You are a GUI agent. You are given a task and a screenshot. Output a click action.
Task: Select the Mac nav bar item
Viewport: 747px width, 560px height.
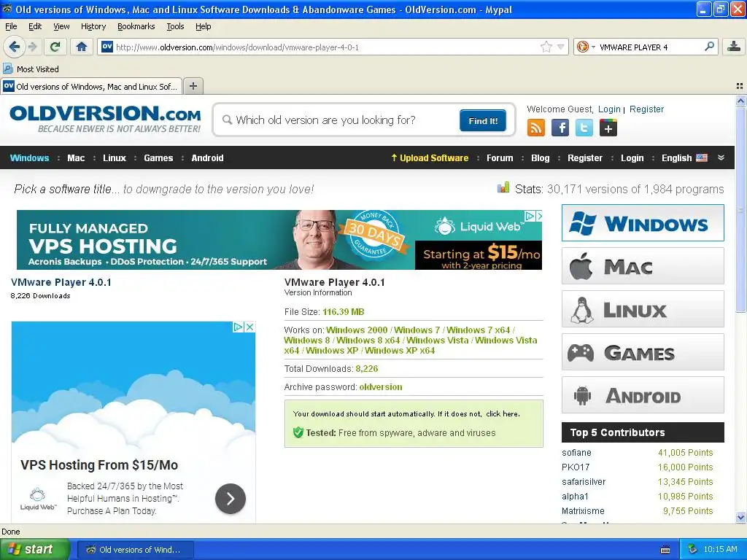[x=76, y=158]
